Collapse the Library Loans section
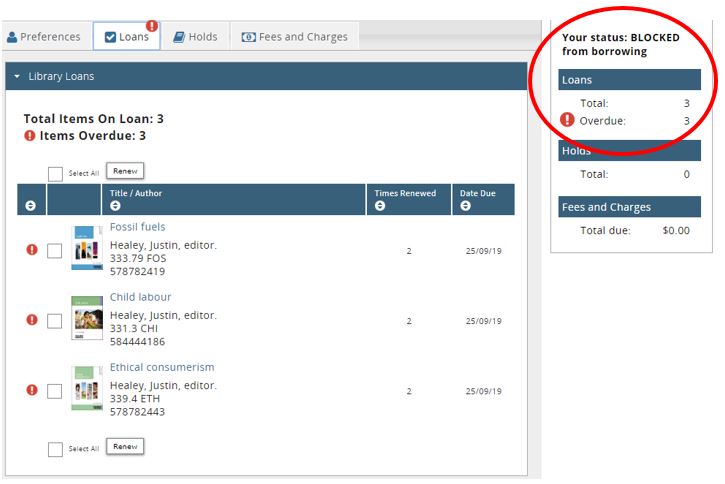The height and width of the screenshot is (484, 725). (x=17, y=77)
